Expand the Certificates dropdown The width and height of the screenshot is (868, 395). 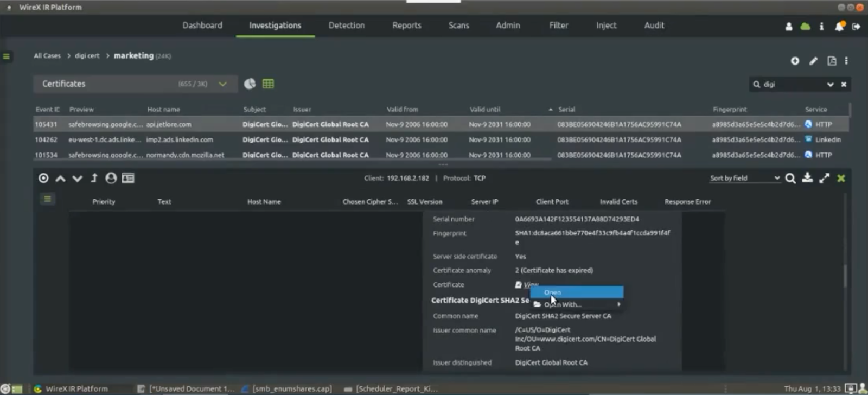pos(136,84)
